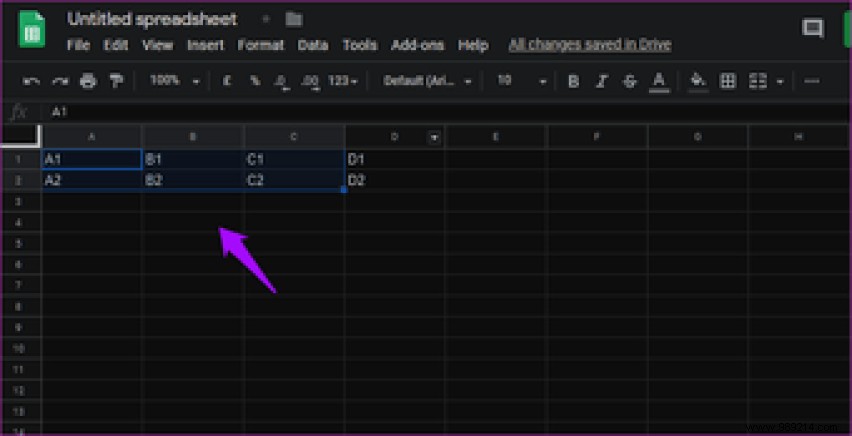Select column A header
The width and height of the screenshot is (852, 436).
click(x=91, y=137)
